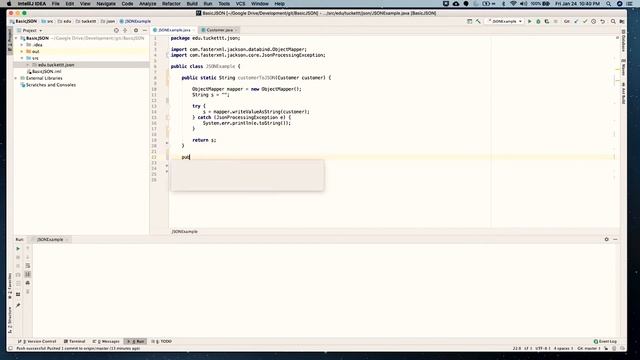Click the print icon in the Run panel
The height and width of the screenshot is (360, 640).
28,283
